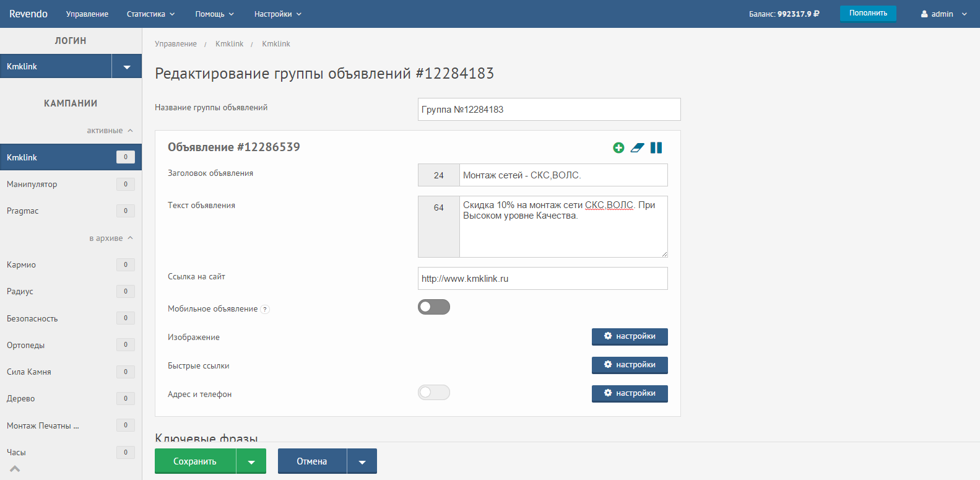Click the eraser icon to clear announcement
980x480 pixels.
[637, 147]
